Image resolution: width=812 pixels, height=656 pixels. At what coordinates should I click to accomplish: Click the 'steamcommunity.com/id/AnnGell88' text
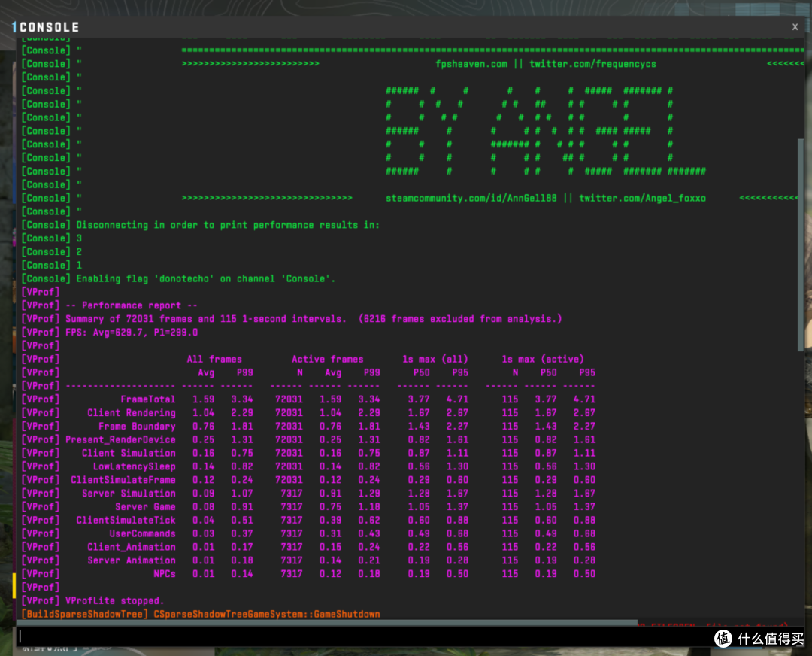coord(471,199)
